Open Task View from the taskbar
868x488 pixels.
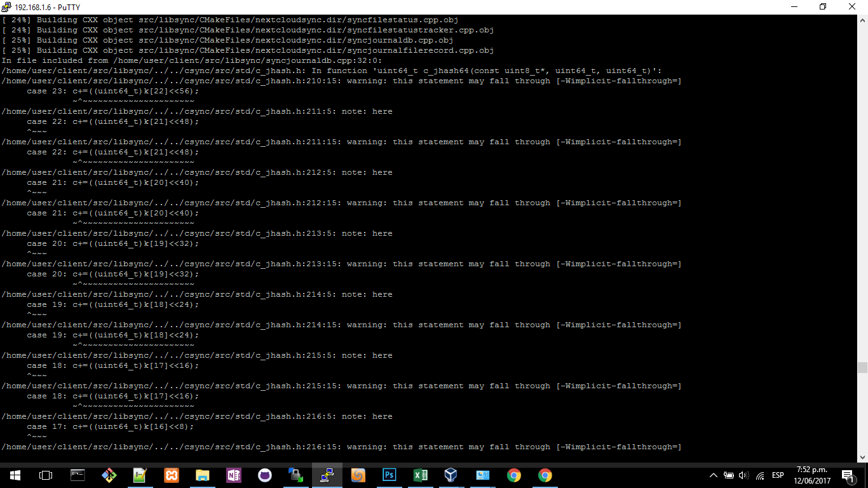point(45,475)
